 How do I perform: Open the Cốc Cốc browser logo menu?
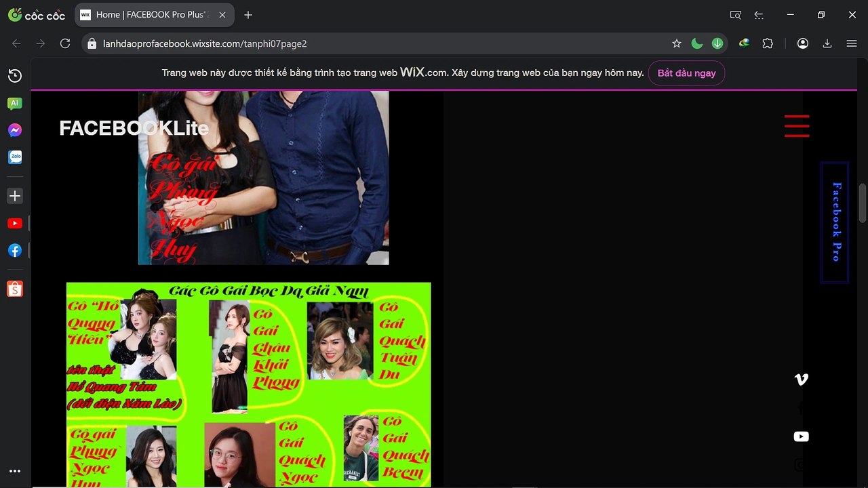37,14
